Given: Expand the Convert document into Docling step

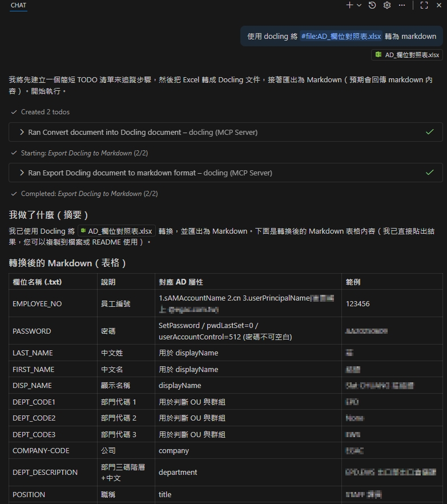Looking at the screenshot, I should 143,132.
